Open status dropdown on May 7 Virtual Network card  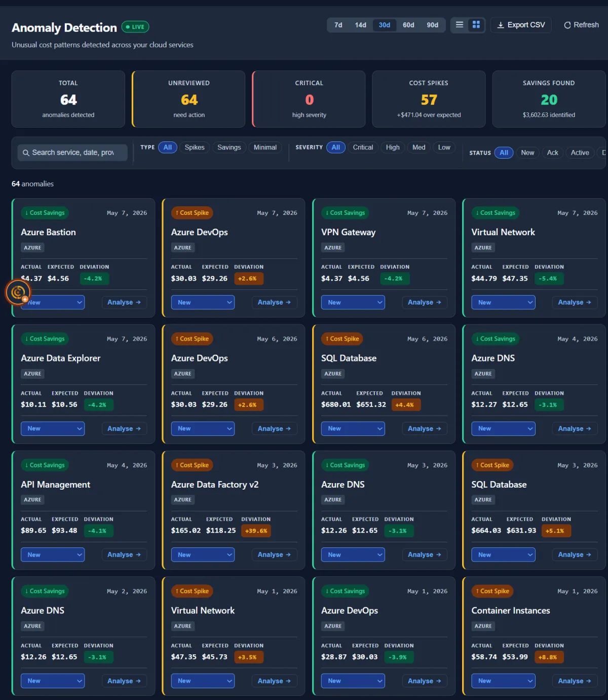(503, 302)
